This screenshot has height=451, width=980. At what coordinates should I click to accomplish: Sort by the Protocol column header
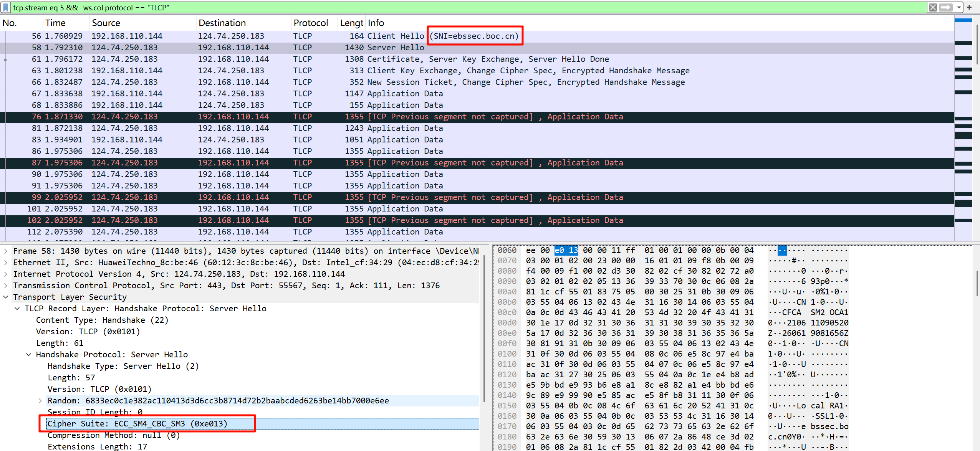(310, 23)
